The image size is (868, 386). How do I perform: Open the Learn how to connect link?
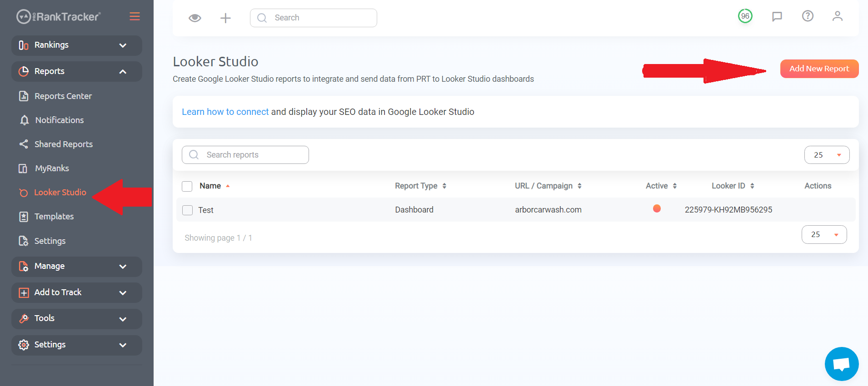[225, 112]
